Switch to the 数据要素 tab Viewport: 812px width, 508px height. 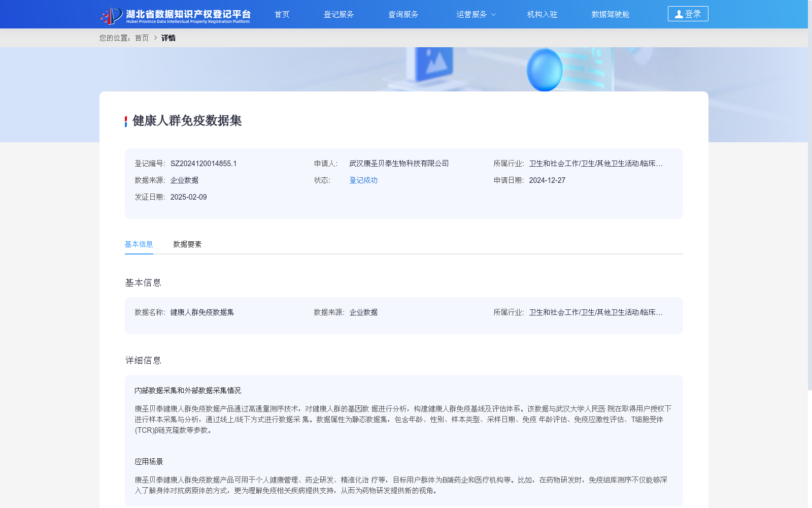pos(187,244)
